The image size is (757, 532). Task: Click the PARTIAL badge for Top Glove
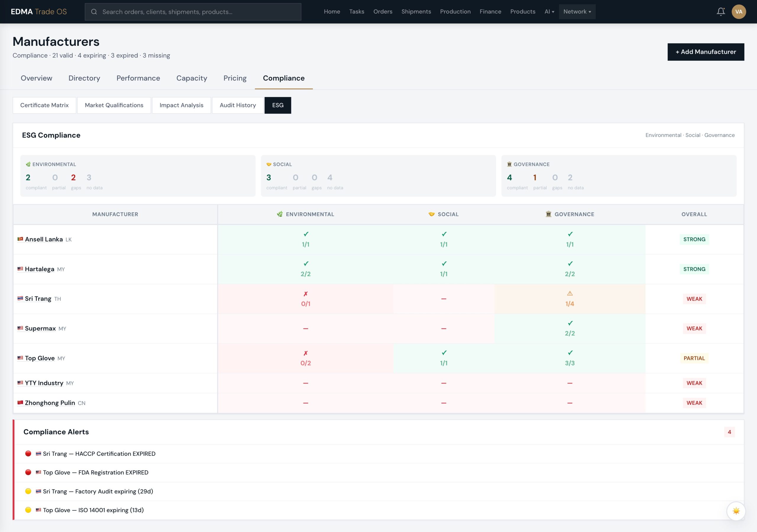pyautogui.click(x=694, y=358)
